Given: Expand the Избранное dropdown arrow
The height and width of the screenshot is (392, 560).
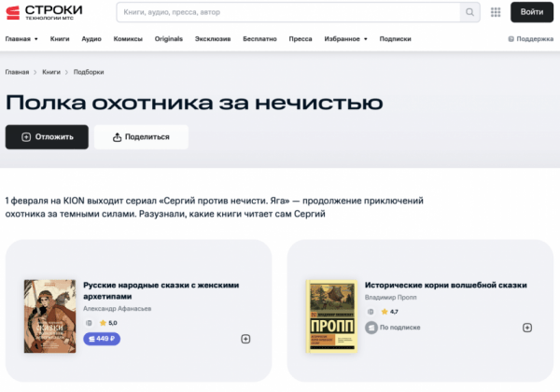Looking at the screenshot, I should [365, 39].
